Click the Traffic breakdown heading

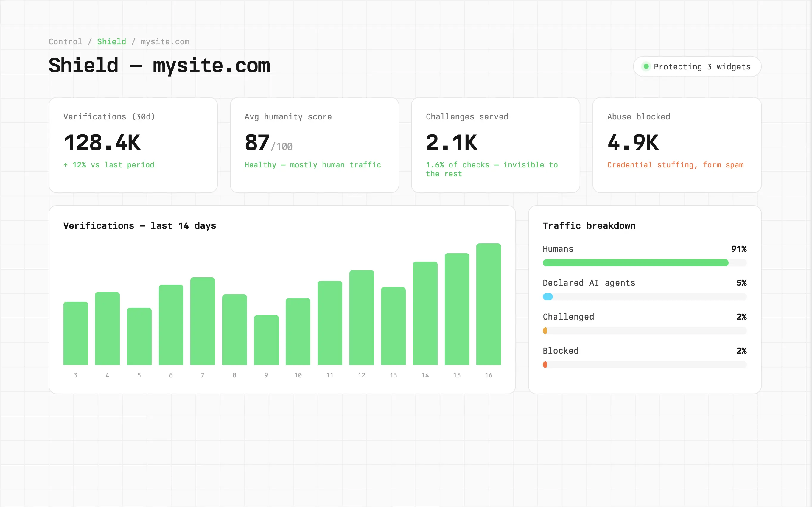[x=589, y=226]
